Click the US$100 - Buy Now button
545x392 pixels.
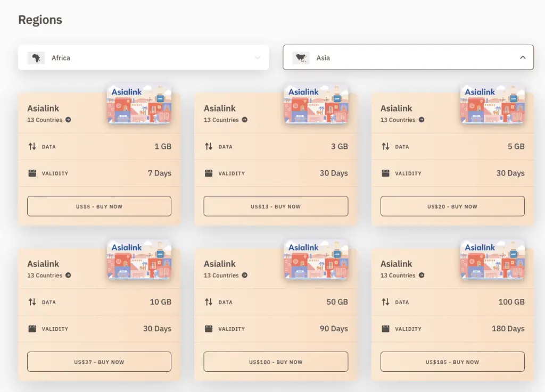276,362
